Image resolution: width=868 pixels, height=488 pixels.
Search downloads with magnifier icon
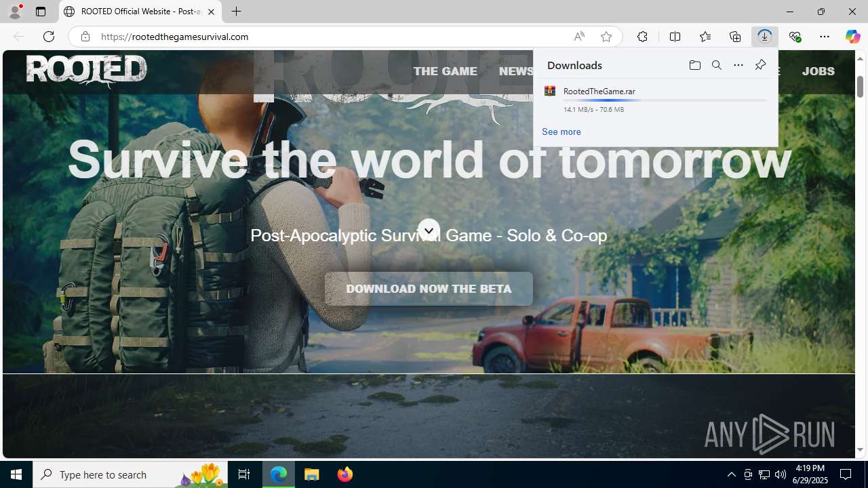tap(717, 65)
